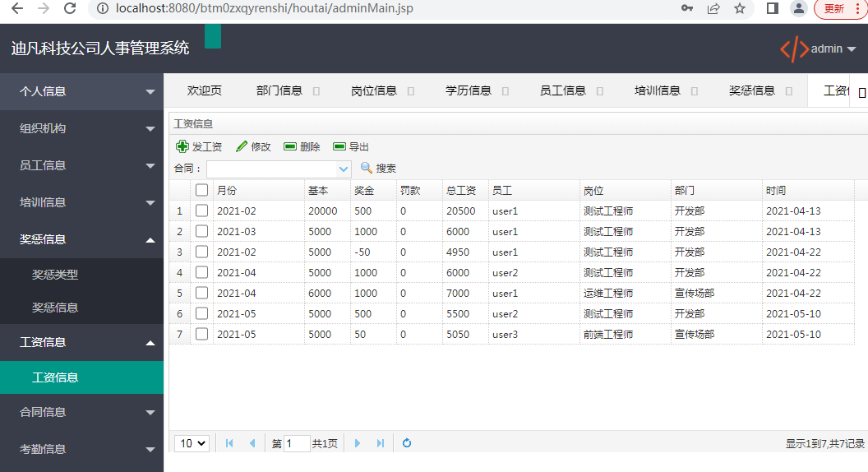
Task: Open browser profile avatar
Action: tap(799, 8)
